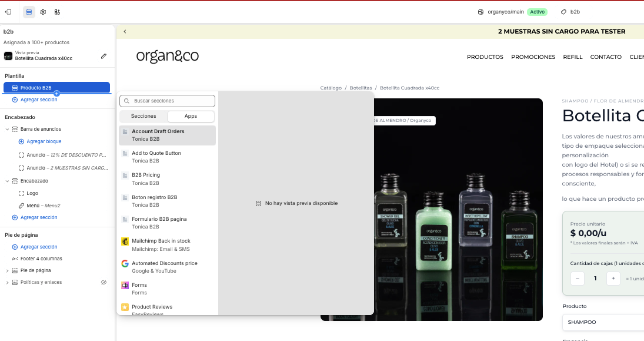Select the Forms app block
Screen dimensions: 644x341
click(x=167, y=289)
